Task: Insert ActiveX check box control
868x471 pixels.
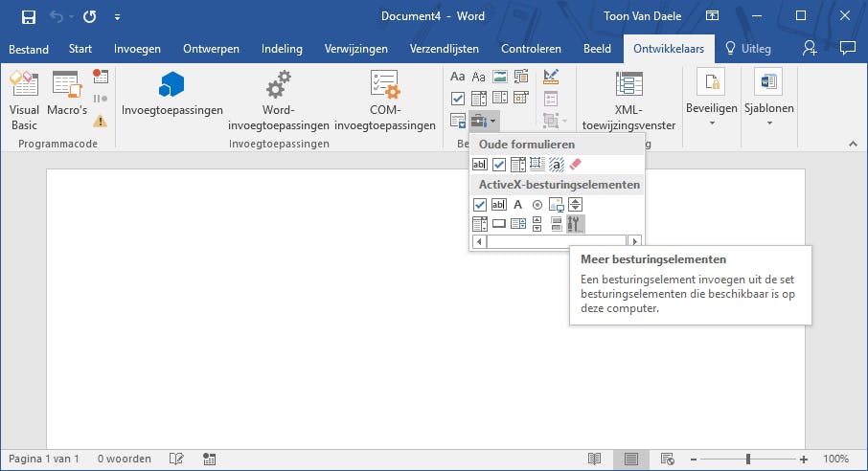Action: click(x=479, y=205)
